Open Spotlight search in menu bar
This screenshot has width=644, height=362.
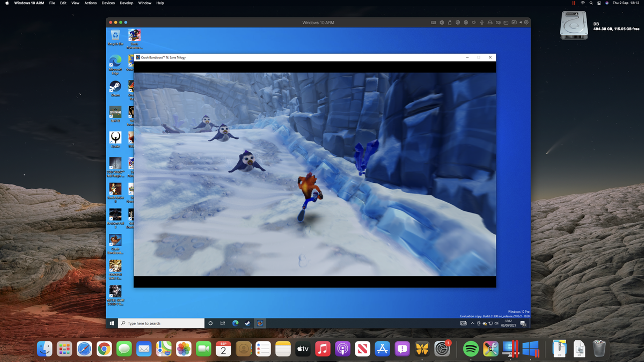[x=591, y=3]
